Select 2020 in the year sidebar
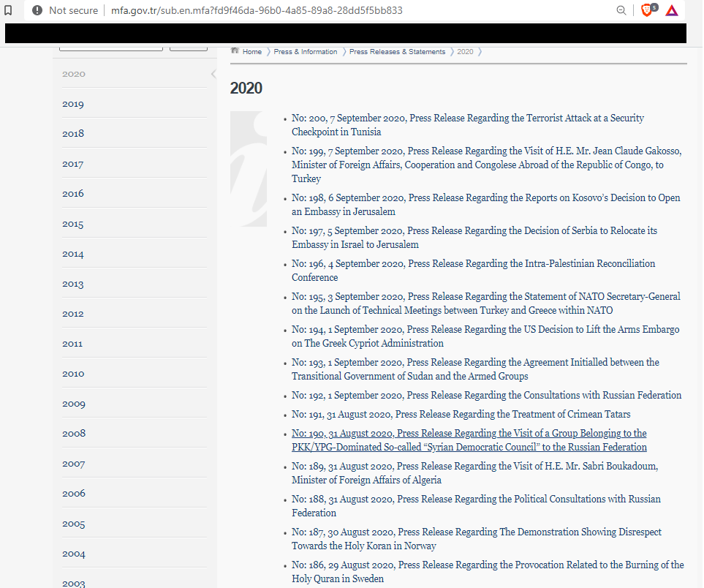Image resolution: width=704 pixels, height=588 pixels. point(74,74)
